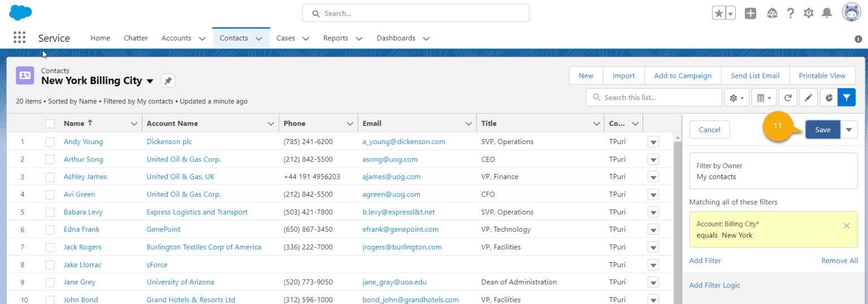Expand the Email column menu chevron

tap(468, 124)
